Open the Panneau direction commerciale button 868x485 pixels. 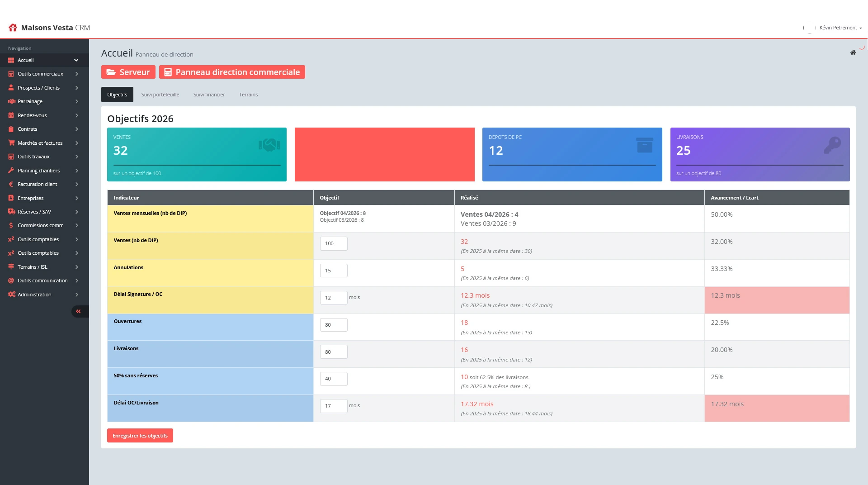(232, 72)
